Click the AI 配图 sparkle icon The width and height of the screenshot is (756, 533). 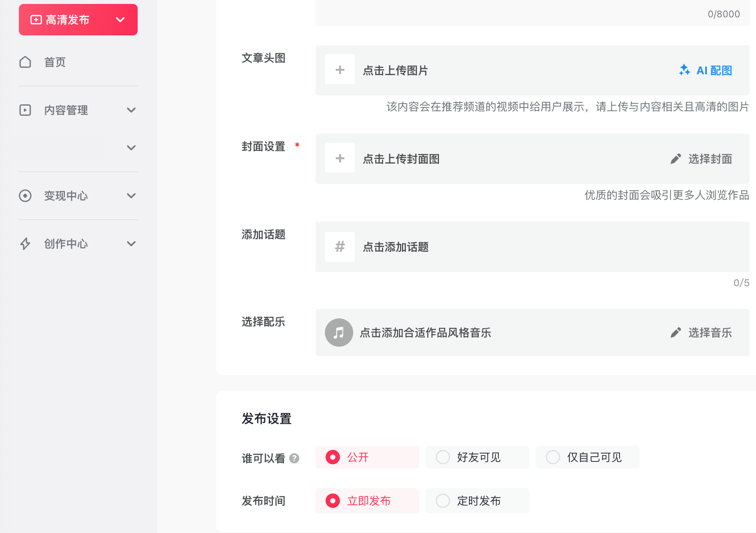[684, 70]
